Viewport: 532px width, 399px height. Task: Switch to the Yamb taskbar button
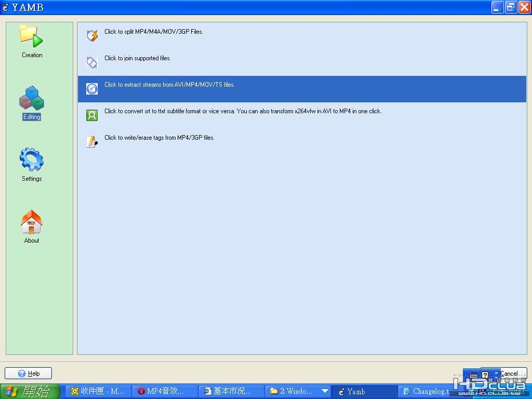[365, 391]
